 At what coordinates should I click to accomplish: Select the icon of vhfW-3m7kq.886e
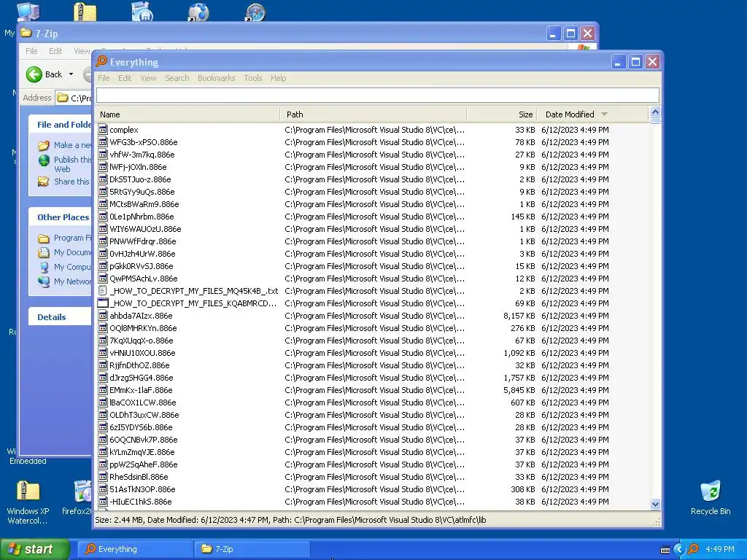point(102,155)
